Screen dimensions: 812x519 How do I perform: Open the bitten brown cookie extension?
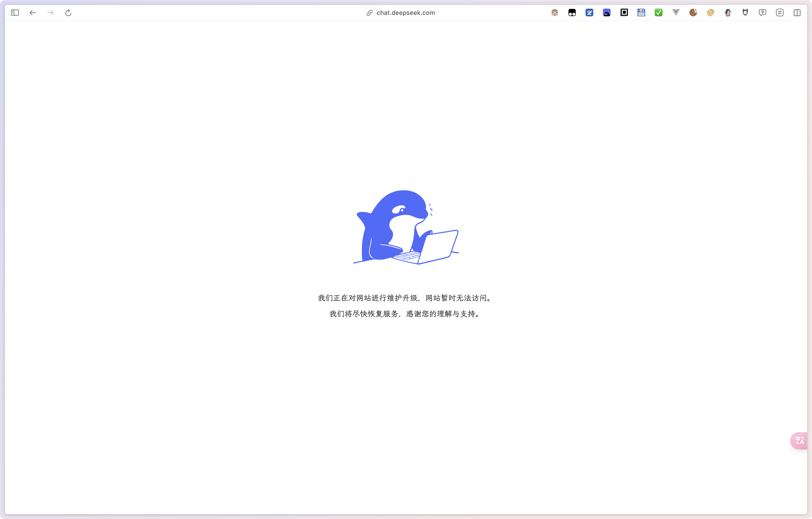coord(693,13)
